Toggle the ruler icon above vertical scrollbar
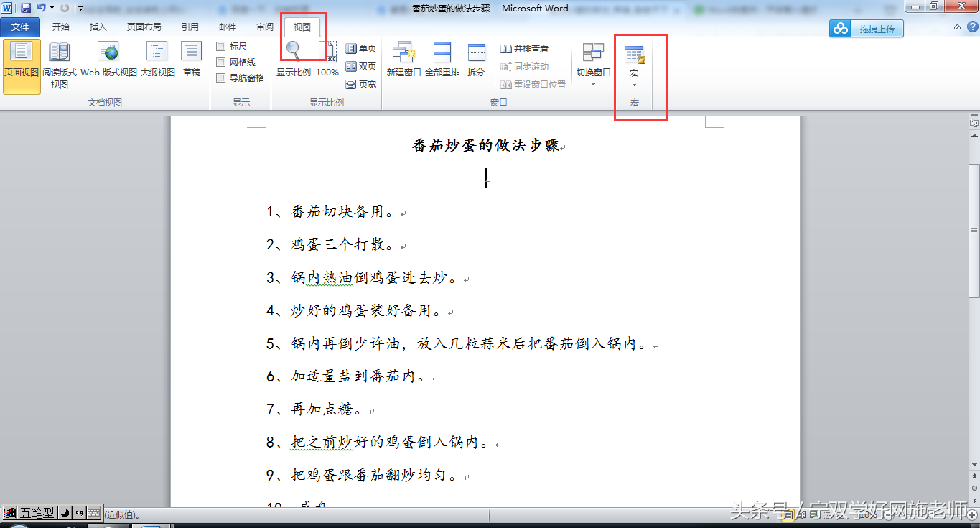 (x=974, y=123)
